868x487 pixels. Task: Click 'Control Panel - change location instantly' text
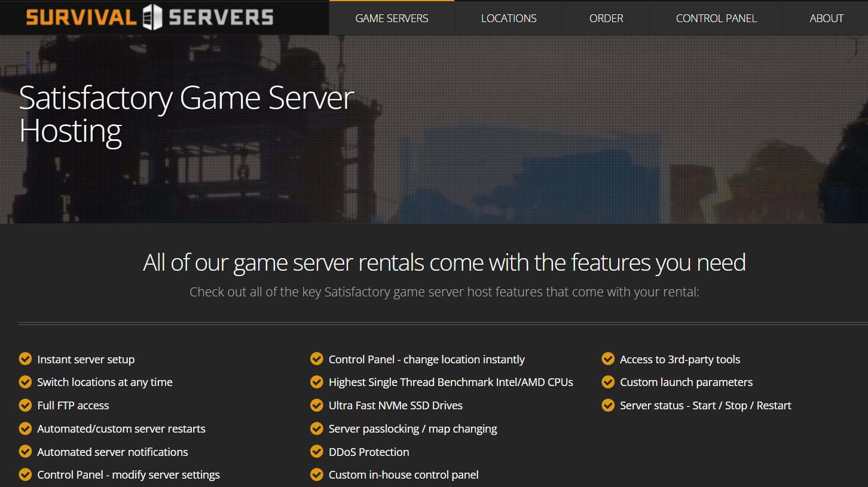[427, 360]
